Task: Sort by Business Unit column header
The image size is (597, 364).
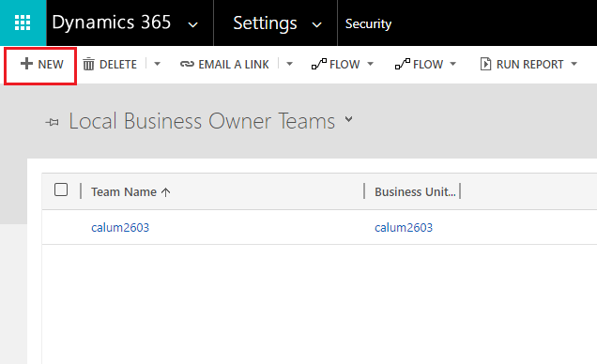Action: [415, 191]
